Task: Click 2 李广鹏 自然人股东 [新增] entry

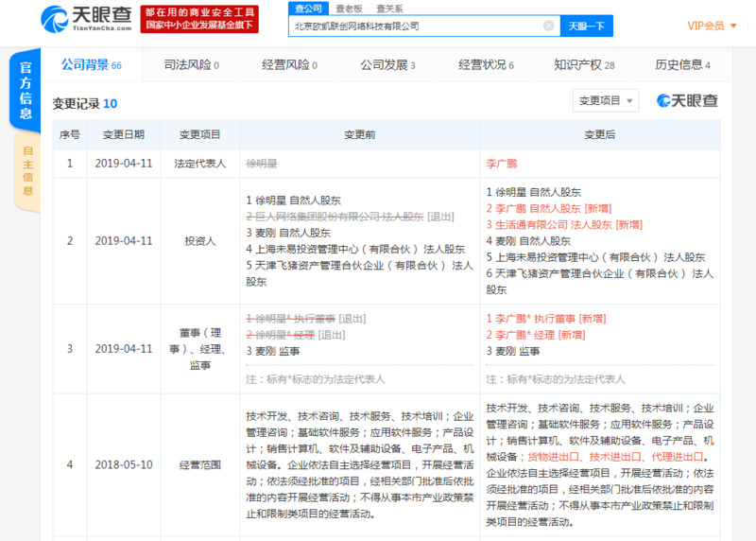Action: tap(549, 208)
